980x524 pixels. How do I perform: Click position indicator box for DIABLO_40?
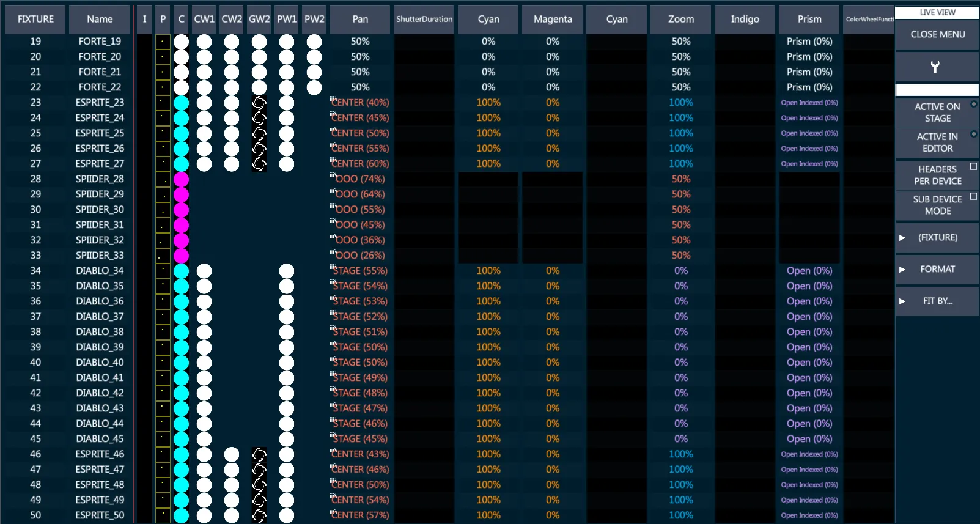point(163,363)
